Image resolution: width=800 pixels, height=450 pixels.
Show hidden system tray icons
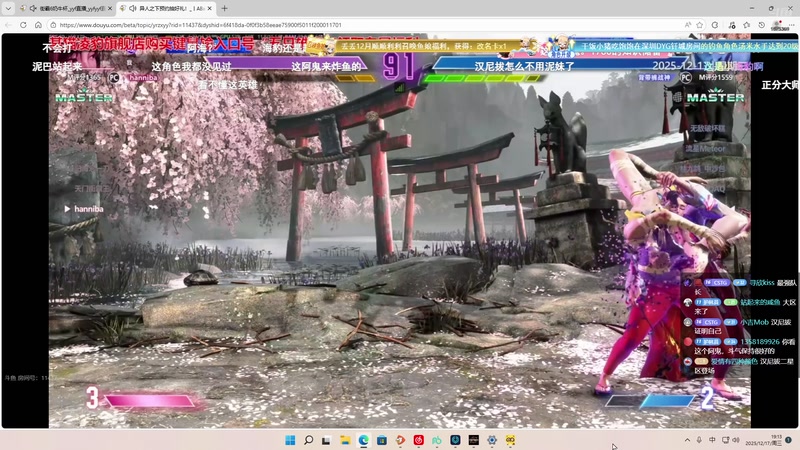[687, 440]
